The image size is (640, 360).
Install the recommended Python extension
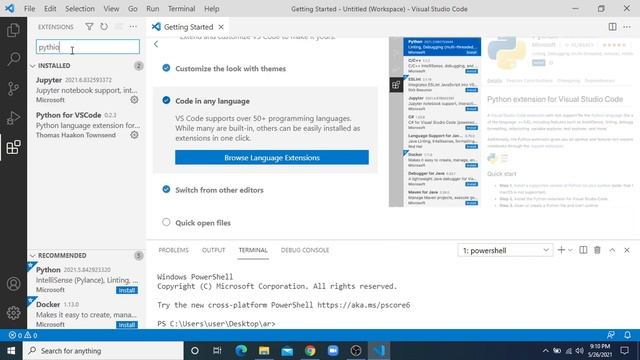click(x=127, y=290)
